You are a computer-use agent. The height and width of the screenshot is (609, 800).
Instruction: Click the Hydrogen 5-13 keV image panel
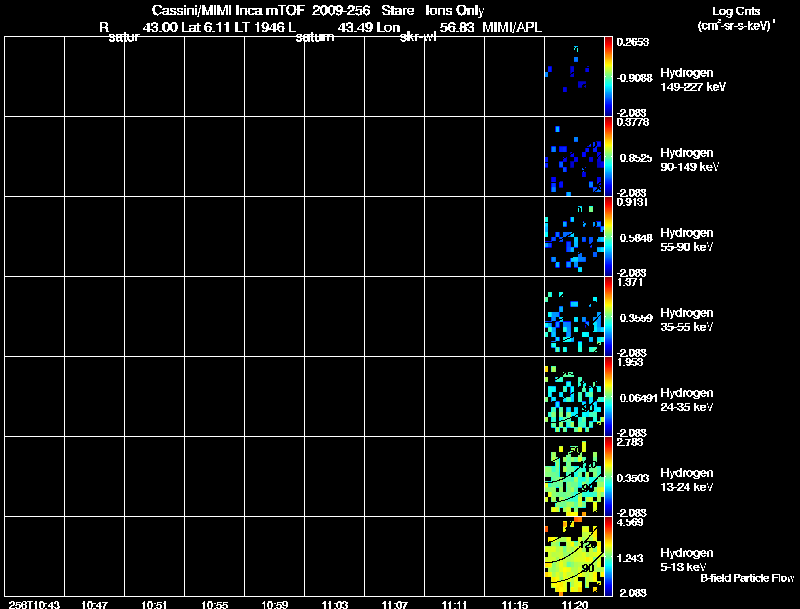point(574,557)
